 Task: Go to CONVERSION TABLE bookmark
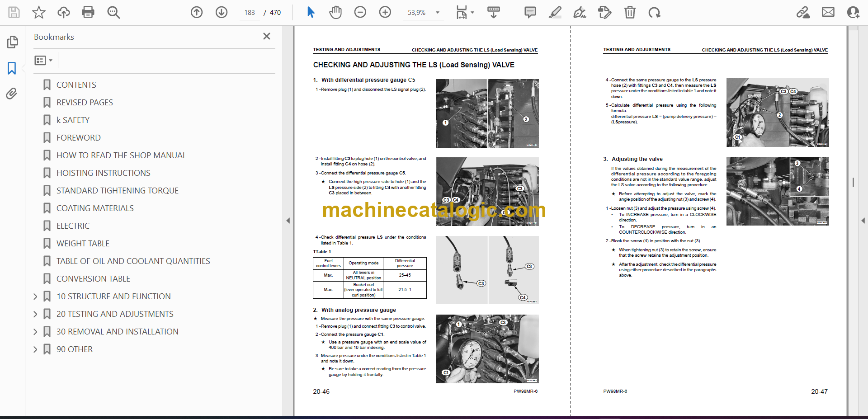(x=93, y=279)
